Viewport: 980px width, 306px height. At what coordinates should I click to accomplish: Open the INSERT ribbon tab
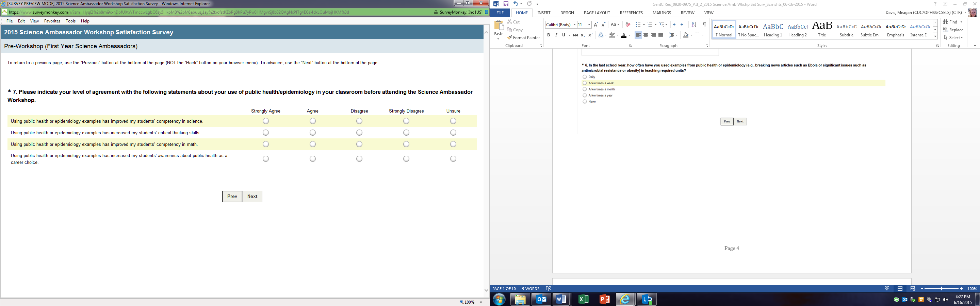coord(544,13)
